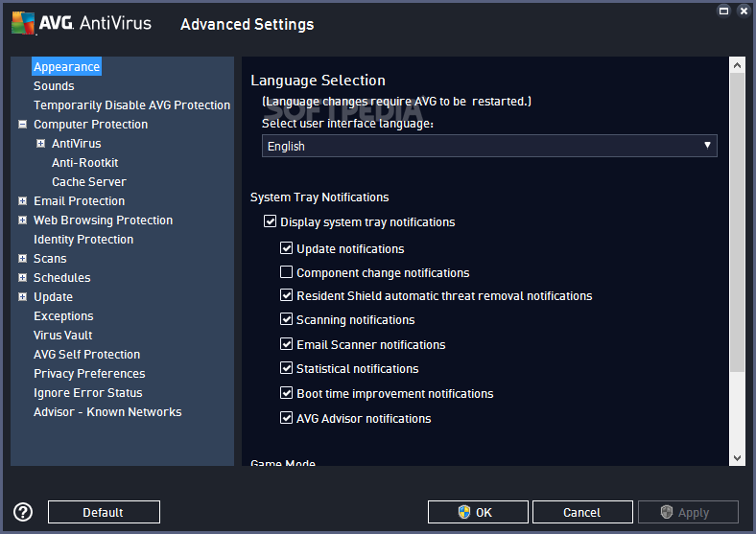Image resolution: width=756 pixels, height=534 pixels.
Task: Select the AntiVirus label
Action: 77,144
